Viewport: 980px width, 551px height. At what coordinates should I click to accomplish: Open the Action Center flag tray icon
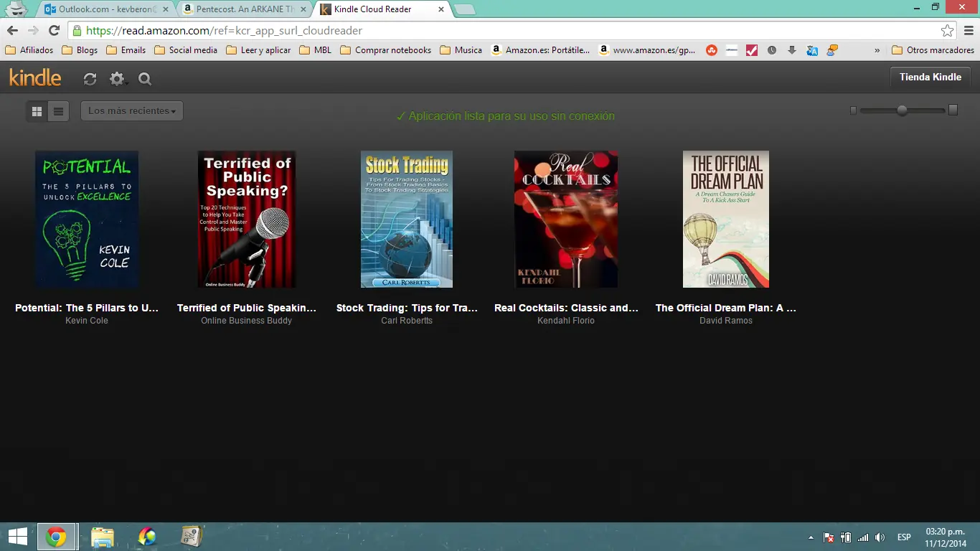[x=829, y=537]
